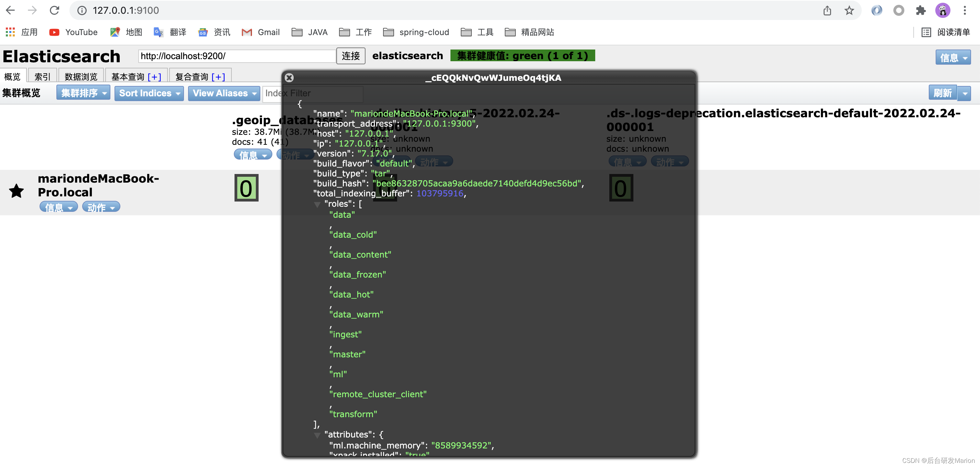Click the 刷新 refresh button
This screenshot has height=467, width=980.
pos(942,93)
